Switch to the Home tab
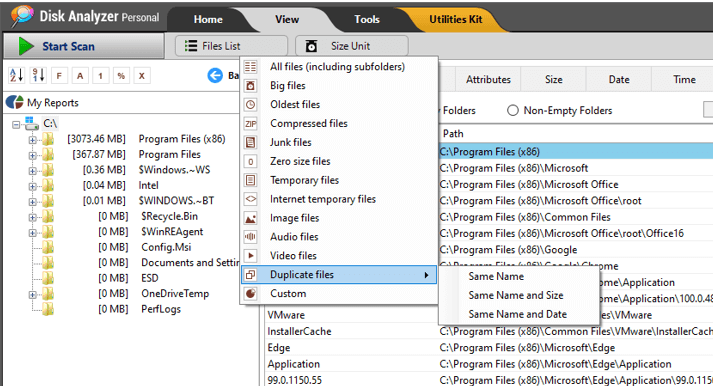 [x=208, y=20]
